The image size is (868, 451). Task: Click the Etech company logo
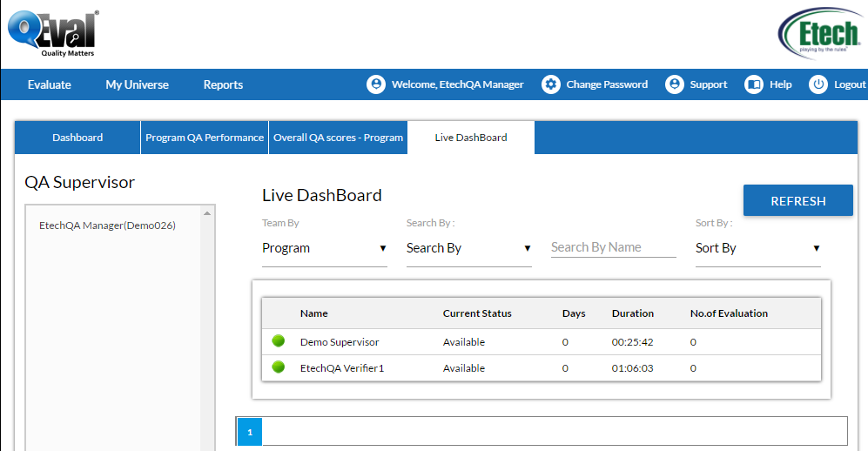click(821, 32)
